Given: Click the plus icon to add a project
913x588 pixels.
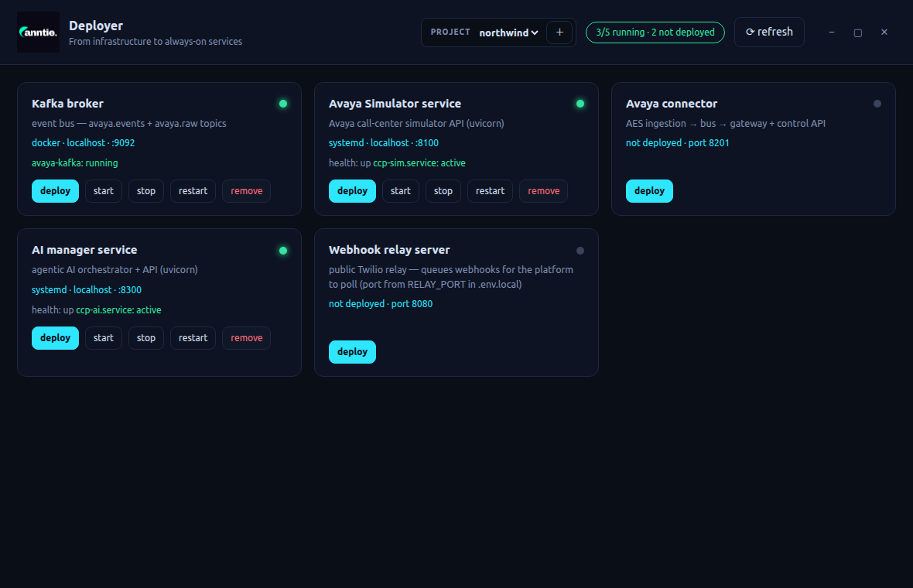Looking at the screenshot, I should click(x=559, y=32).
